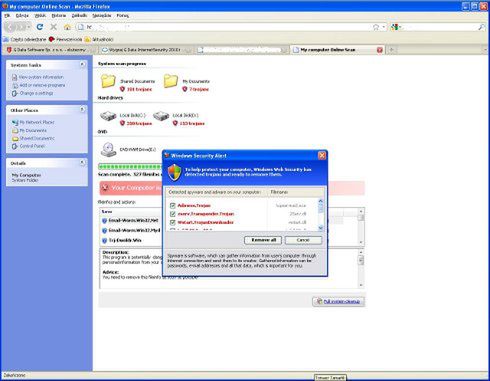Open the address bar history dropdown

point(384,27)
